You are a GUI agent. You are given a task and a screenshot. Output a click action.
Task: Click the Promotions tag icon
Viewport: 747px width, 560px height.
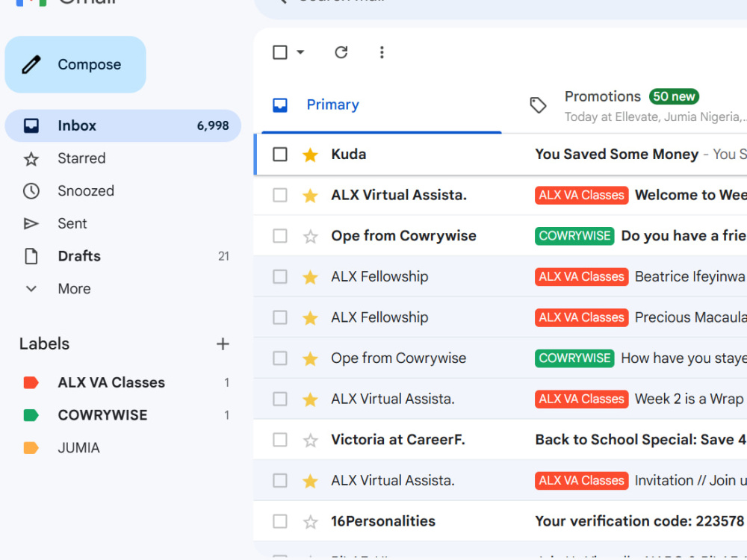point(539,105)
